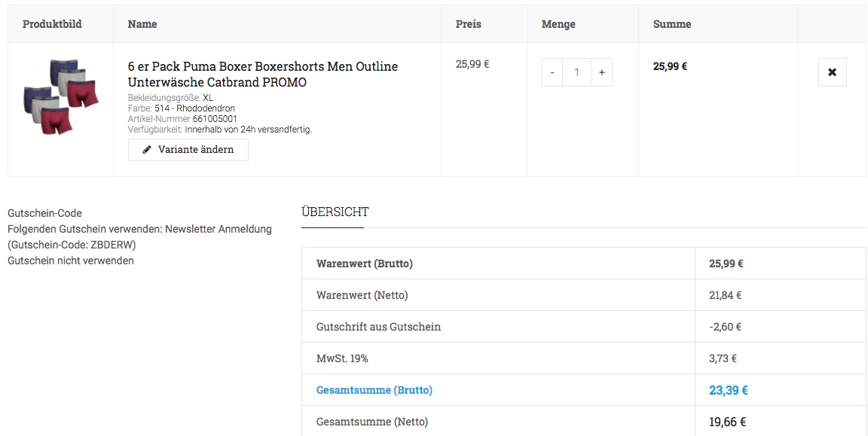Click the blue total 23,39 €

pos(729,390)
